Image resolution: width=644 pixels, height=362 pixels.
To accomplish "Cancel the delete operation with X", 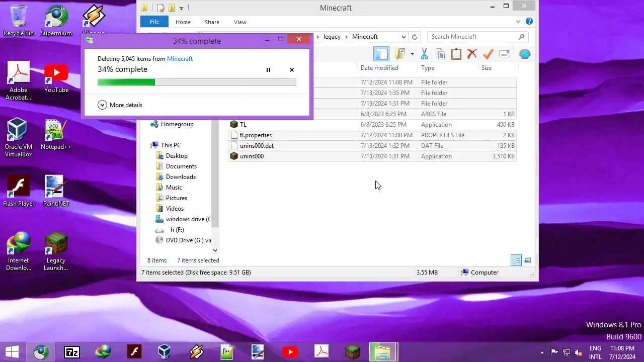I will [292, 70].
